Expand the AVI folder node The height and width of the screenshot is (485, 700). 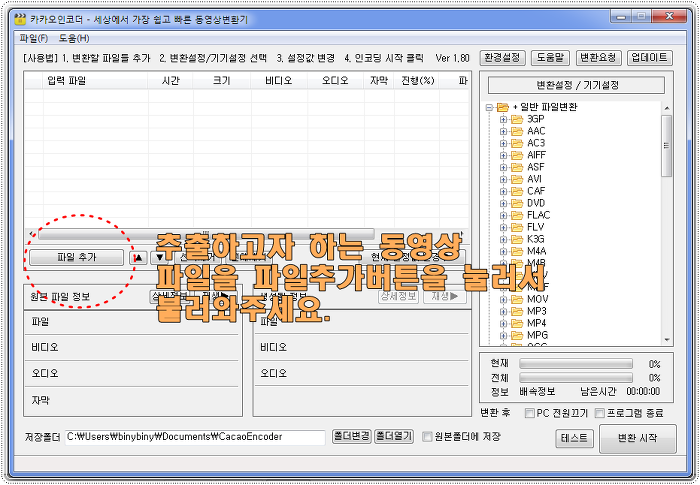tap(503, 180)
